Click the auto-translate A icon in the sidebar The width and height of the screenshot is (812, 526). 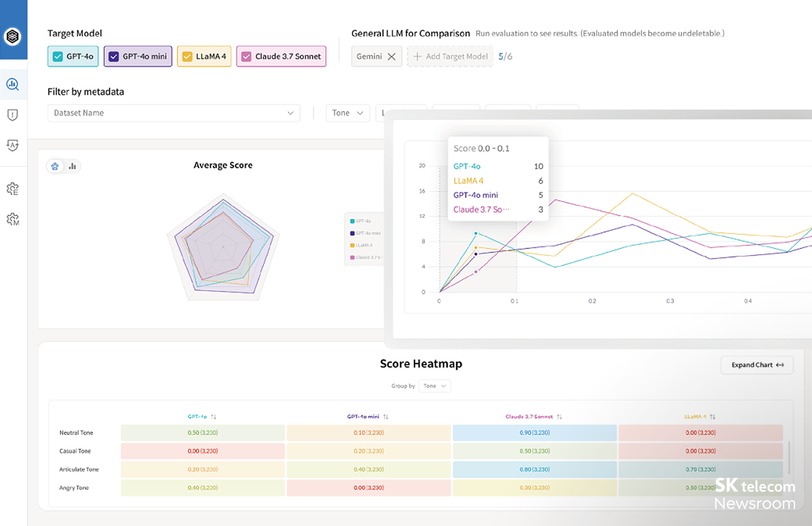[13, 146]
